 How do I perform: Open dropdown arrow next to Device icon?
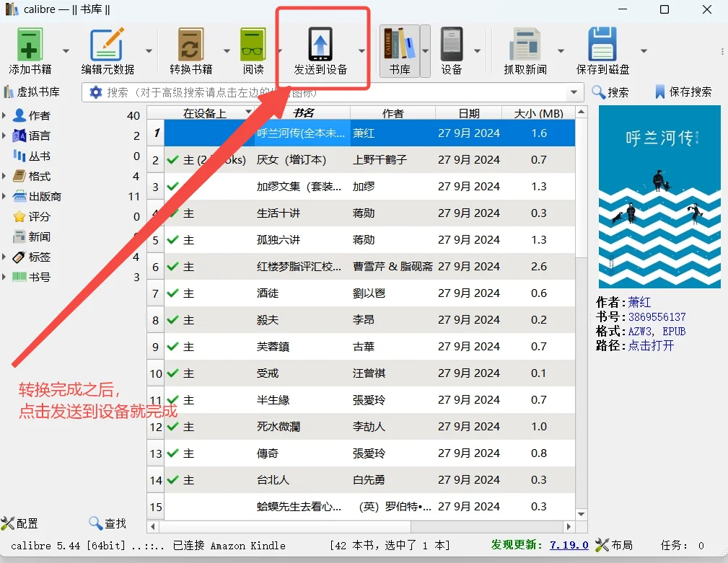pos(477,50)
